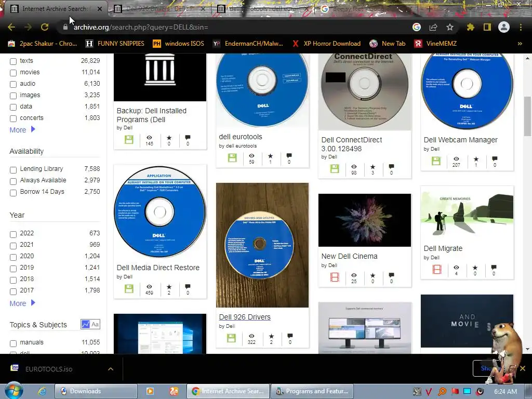Image resolution: width=532 pixels, height=399 pixels.
Task: Open the VineMEMZ bookmark
Action: tap(436, 44)
